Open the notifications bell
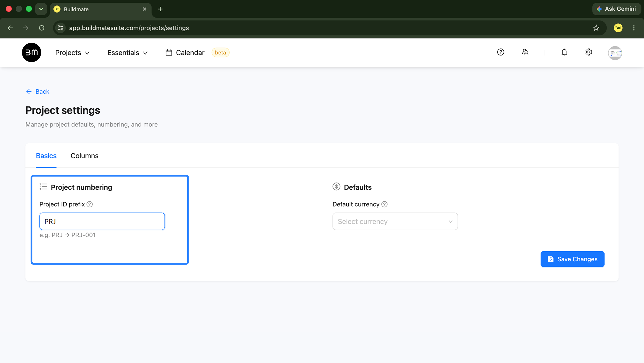 (564, 52)
